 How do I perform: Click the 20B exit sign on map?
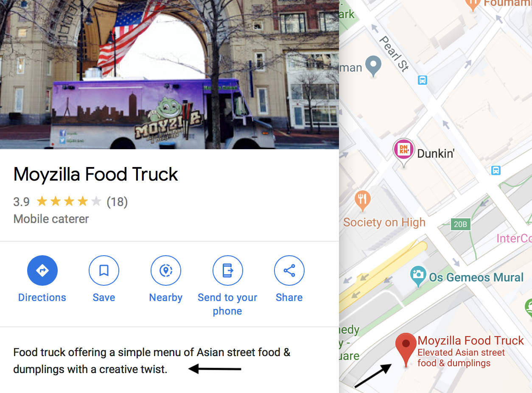pyautogui.click(x=460, y=224)
